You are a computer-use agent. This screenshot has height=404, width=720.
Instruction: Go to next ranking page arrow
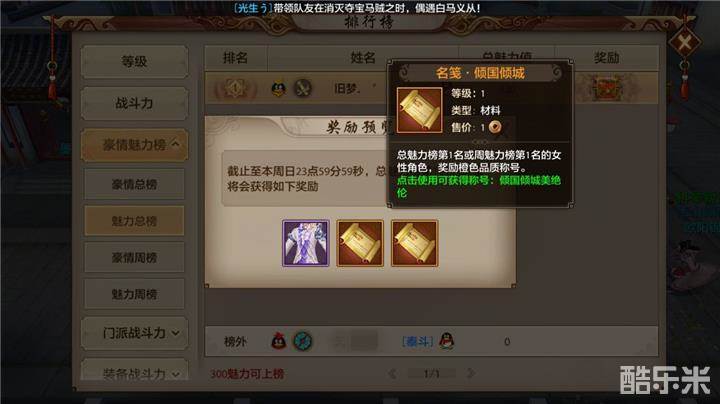[471, 373]
